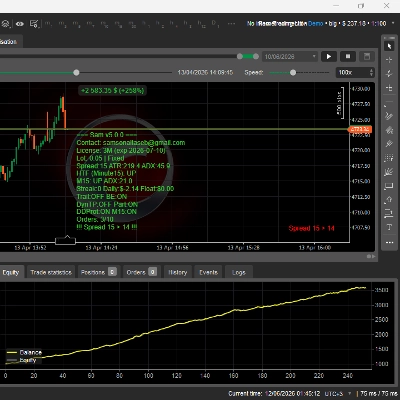This screenshot has width=400, height=400.
Task: Open the Logs tab
Action: coord(239,272)
